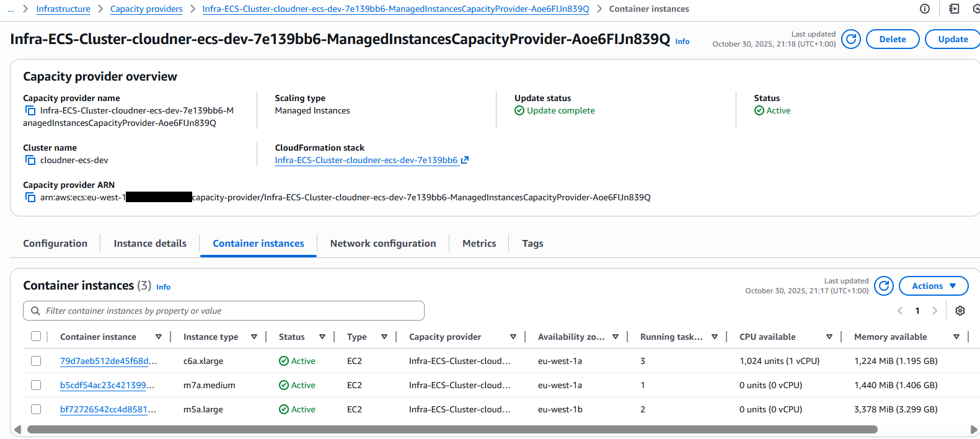This screenshot has width=980, height=439.
Task: Open the info circle icon in top bar
Action: coord(924,9)
